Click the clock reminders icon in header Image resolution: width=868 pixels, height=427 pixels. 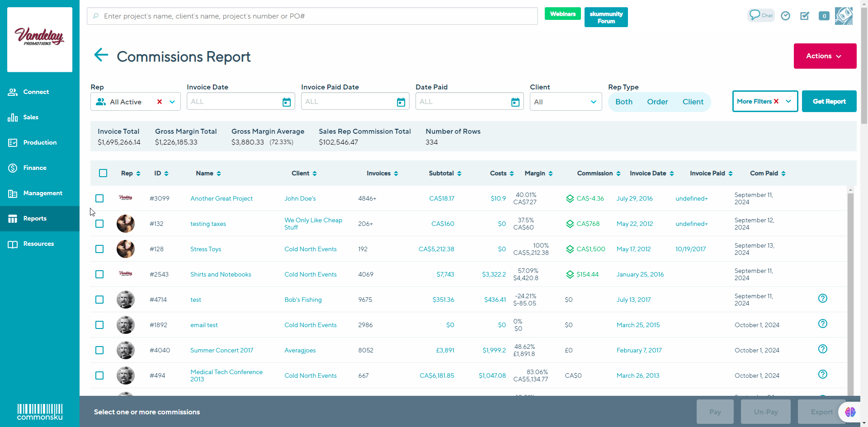[786, 16]
